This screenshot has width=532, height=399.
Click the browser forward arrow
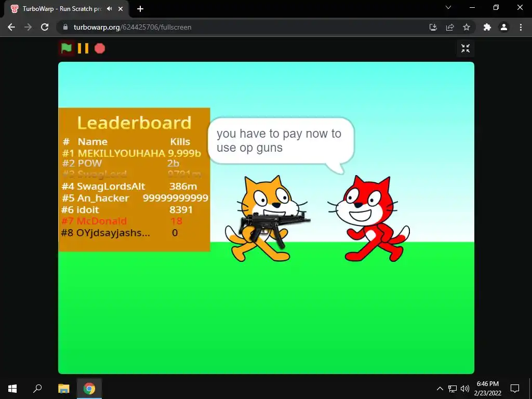coord(28,27)
